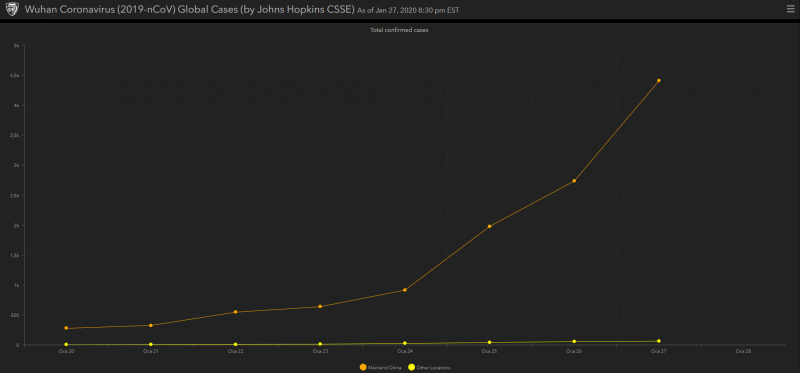Click the orange Mainland China legend dot
Image resolution: width=800 pixels, height=373 pixels.
pos(363,367)
